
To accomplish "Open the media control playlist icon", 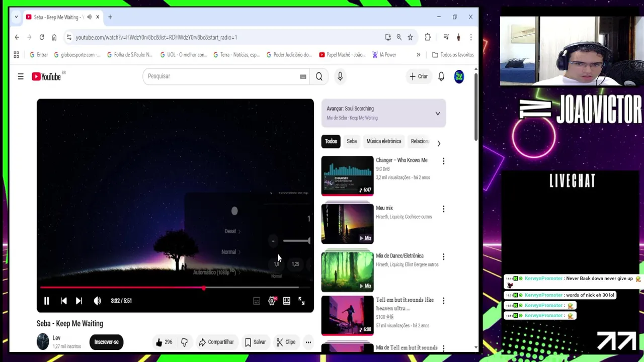I will [x=446, y=37].
